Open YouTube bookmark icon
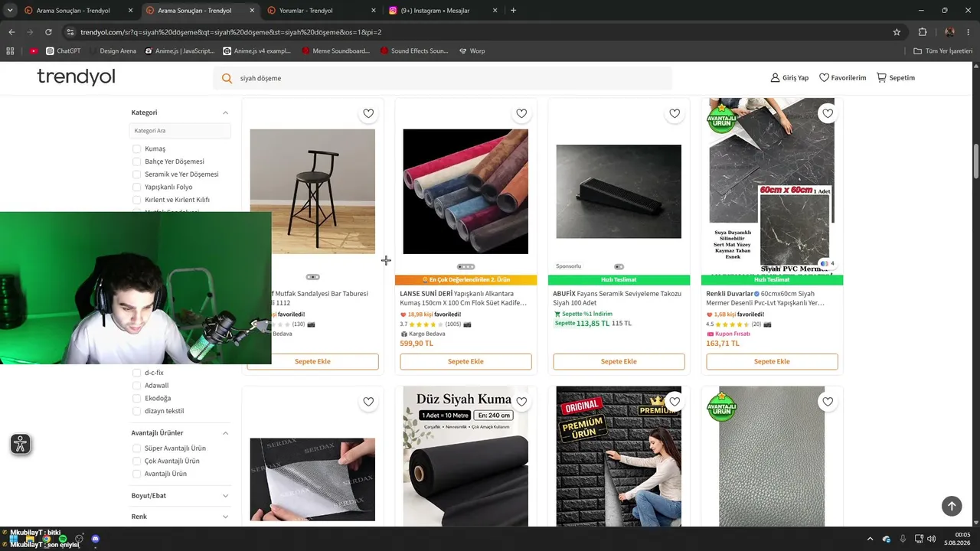Viewport: 980px width, 551px height. pos(34,51)
